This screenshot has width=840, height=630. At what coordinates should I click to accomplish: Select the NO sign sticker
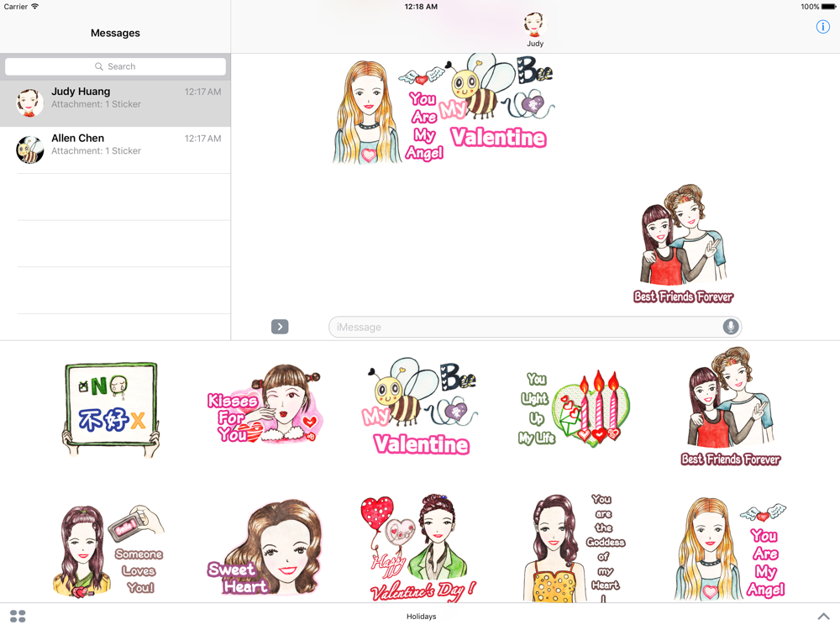112,409
